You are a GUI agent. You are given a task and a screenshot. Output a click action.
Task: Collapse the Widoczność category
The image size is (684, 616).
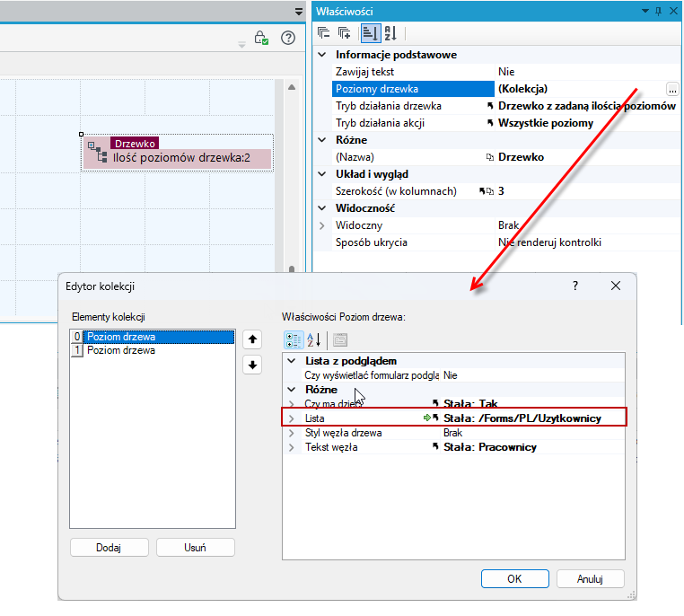click(x=322, y=208)
